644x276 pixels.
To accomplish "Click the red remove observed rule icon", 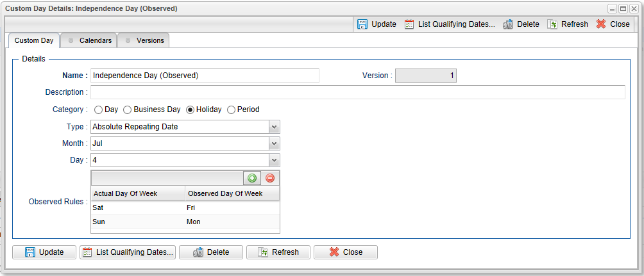I will tap(270, 178).
